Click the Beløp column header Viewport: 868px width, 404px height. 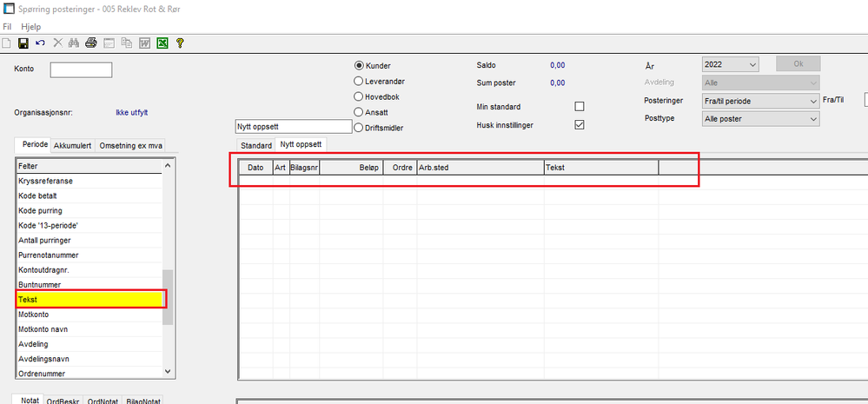352,168
